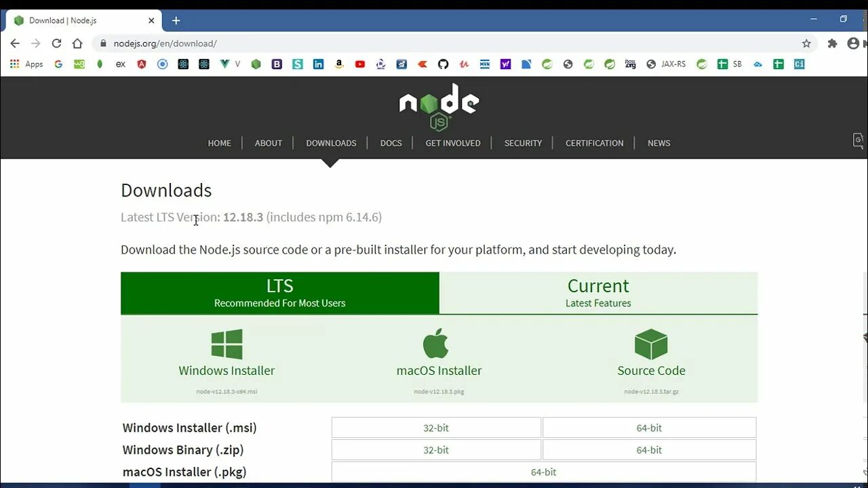Open the SECURITY nav item

[523, 143]
